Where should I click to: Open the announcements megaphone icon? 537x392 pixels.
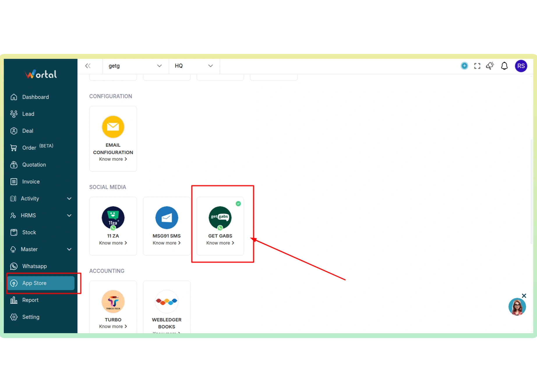point(490,66)
